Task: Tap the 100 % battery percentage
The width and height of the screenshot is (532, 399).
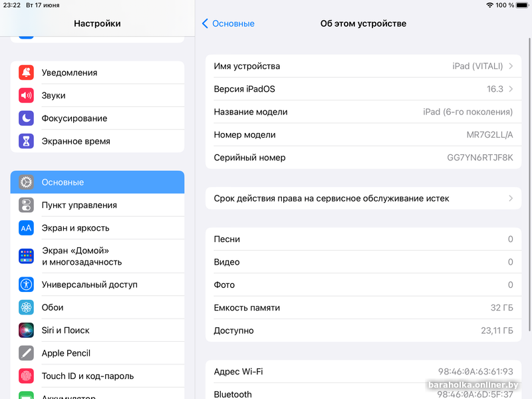Action: [505, 5]
